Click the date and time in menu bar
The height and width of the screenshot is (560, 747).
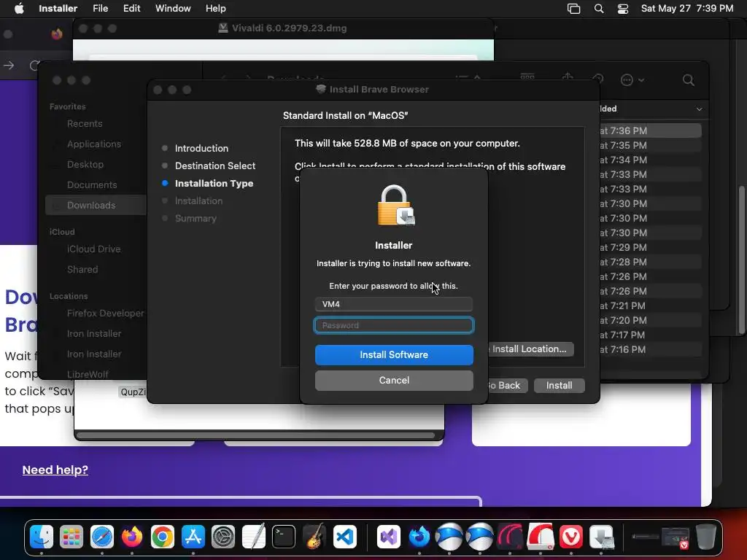[687, 8]
